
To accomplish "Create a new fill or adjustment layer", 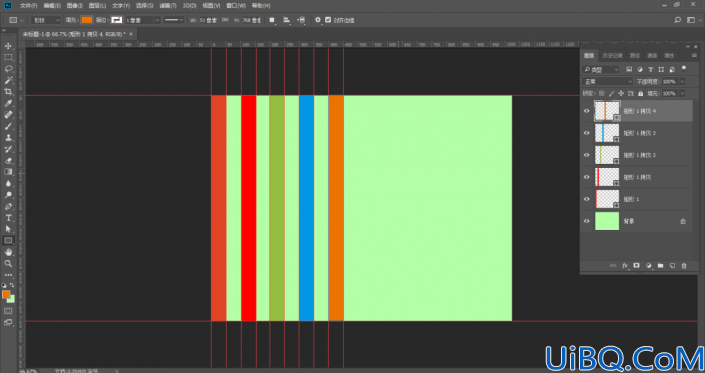I will [648, 266].
